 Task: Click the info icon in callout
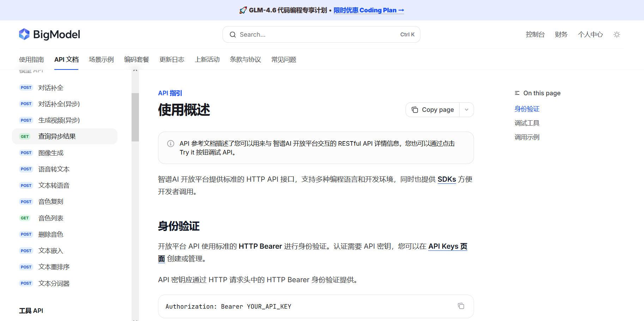tap(171, 144)
